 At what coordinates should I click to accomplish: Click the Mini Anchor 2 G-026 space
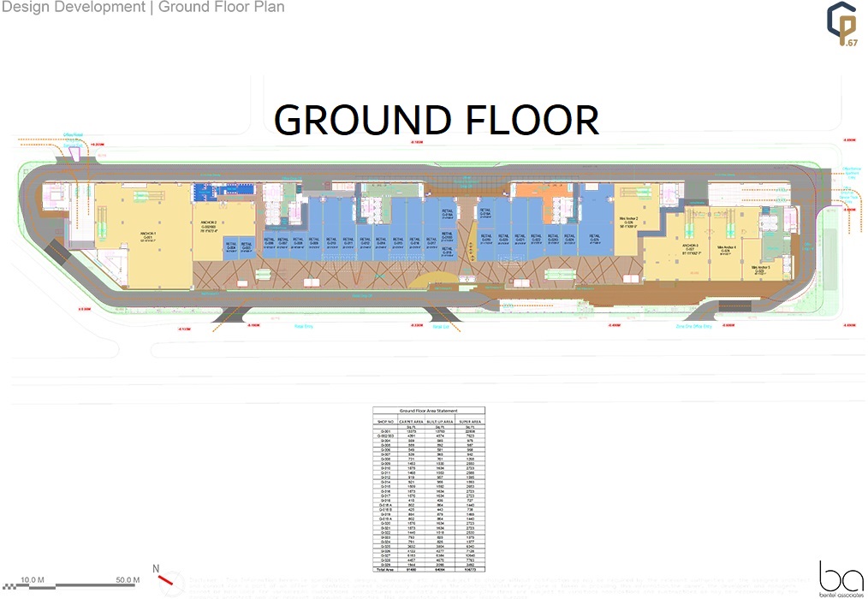coord(625,221)
